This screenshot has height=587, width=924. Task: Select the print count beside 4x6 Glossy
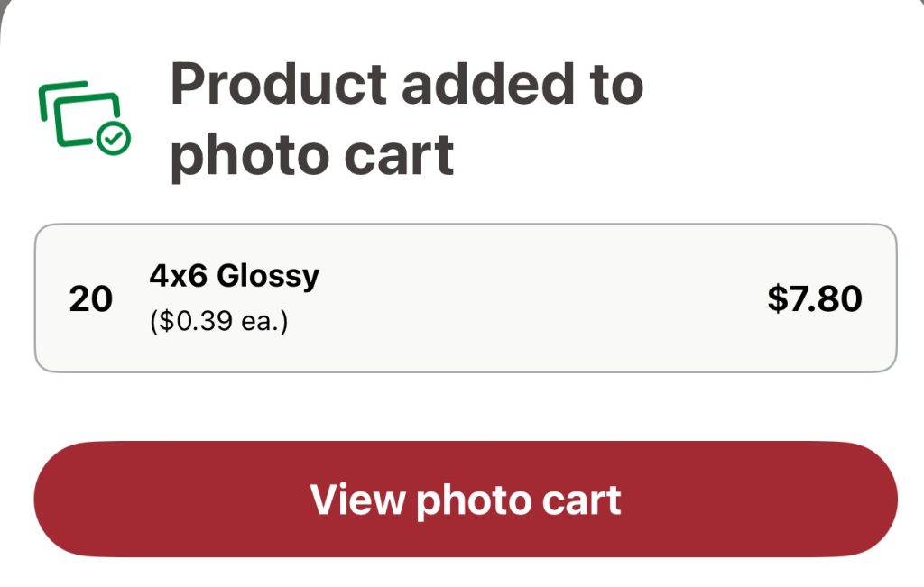pos(90,298)
